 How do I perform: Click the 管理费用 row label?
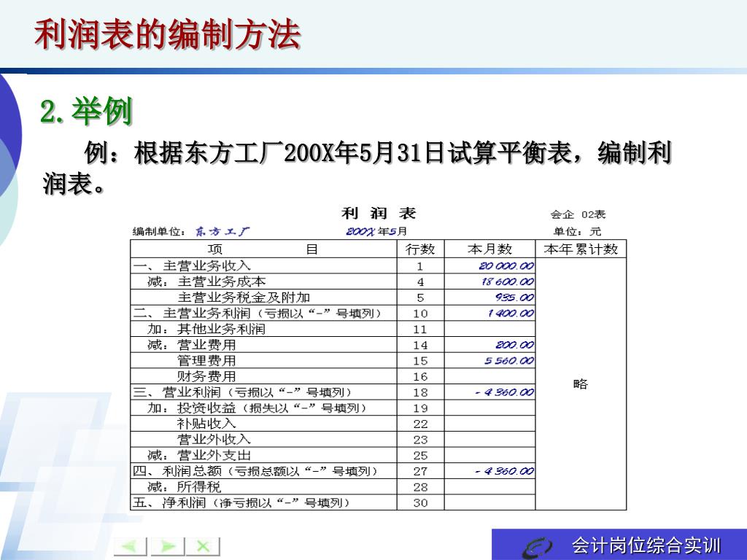pos(206,360)
